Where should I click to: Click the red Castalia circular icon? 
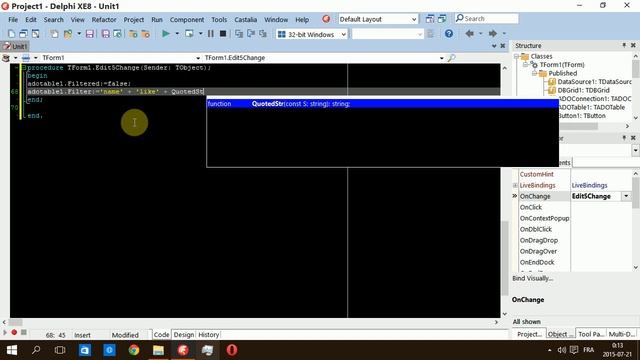click(x=326, y=19)
